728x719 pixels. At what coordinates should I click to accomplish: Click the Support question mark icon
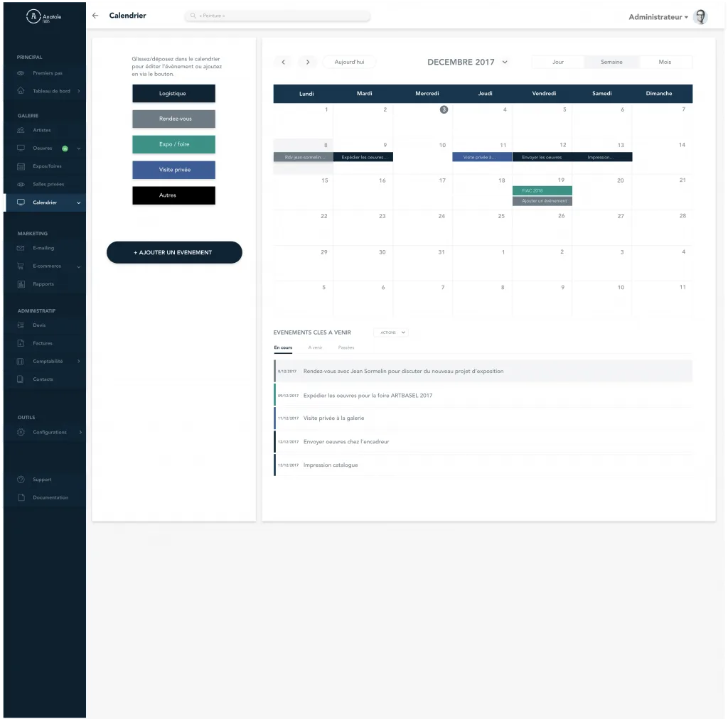tap(21, 480)
